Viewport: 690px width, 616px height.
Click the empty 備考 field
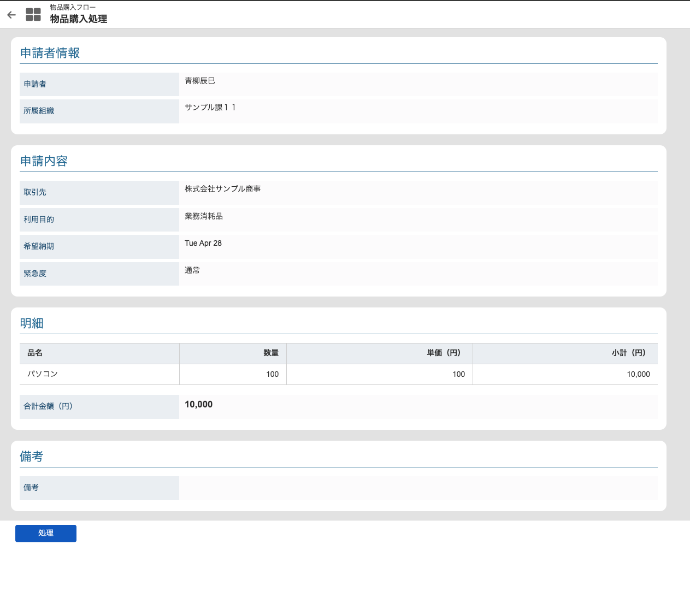point(418,488)
